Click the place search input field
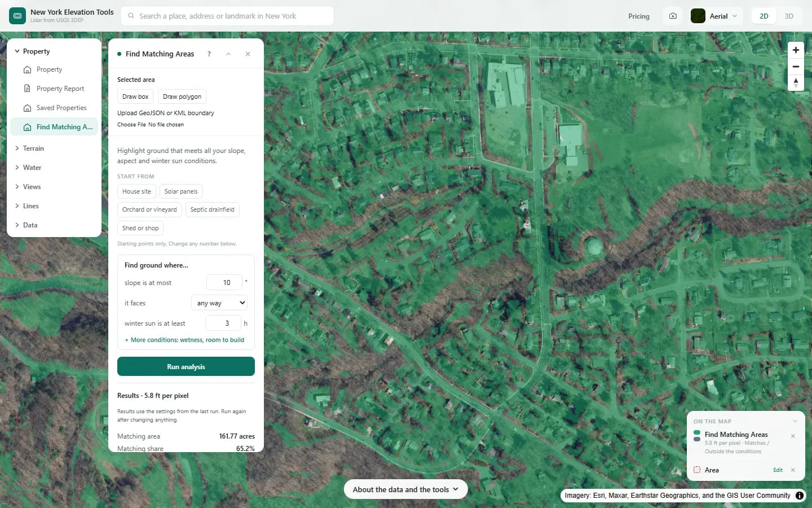Viewport: 812px width, 508px height. coord(227,16)
